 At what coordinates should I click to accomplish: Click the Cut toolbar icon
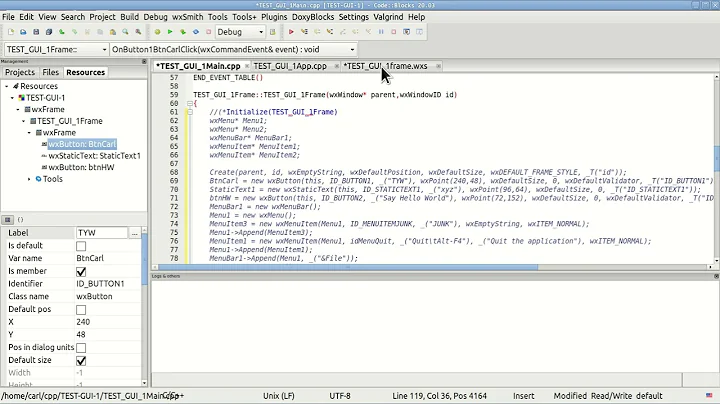[87, 32]
